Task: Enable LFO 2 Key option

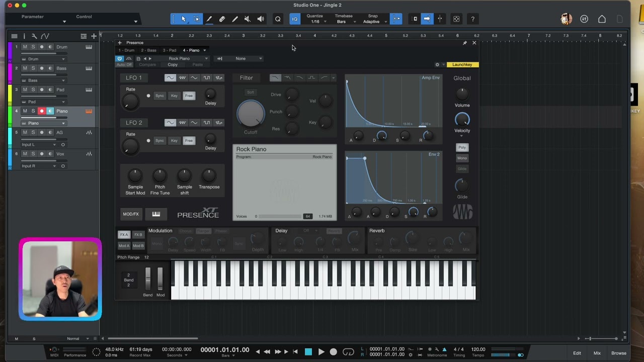Action: pos(174,140)
